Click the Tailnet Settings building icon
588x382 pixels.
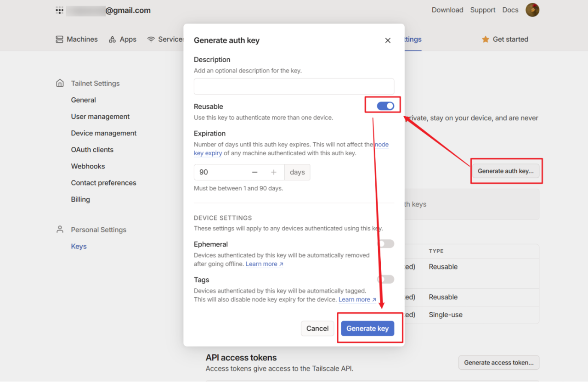coord(60,83)
